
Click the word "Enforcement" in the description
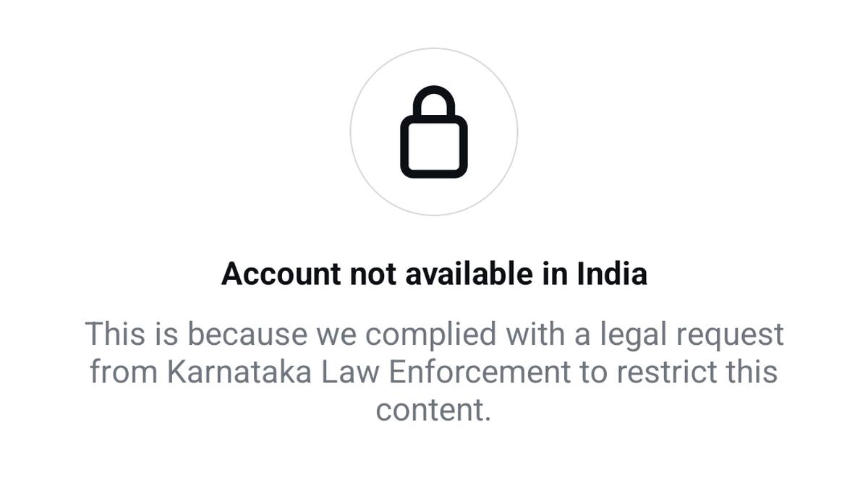[x=480, y=372]
